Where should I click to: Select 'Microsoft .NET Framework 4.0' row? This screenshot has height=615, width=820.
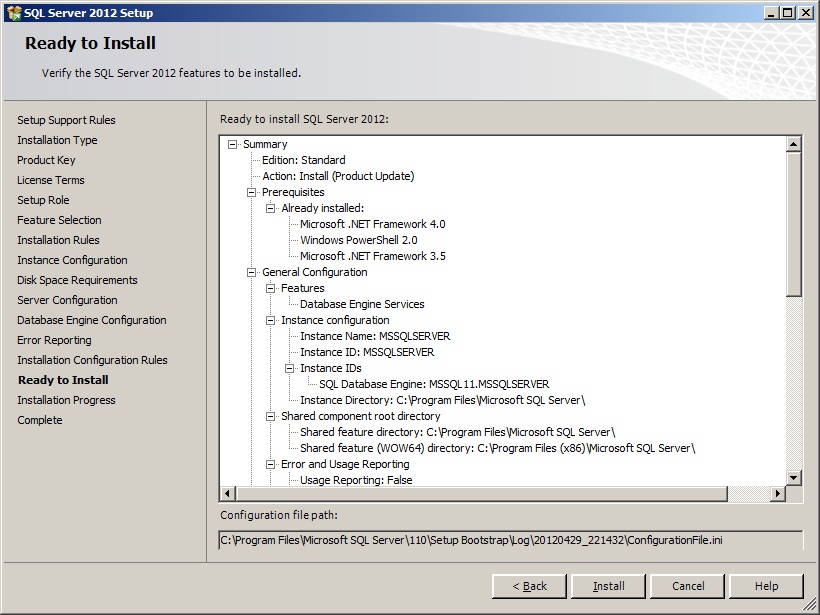372,224
